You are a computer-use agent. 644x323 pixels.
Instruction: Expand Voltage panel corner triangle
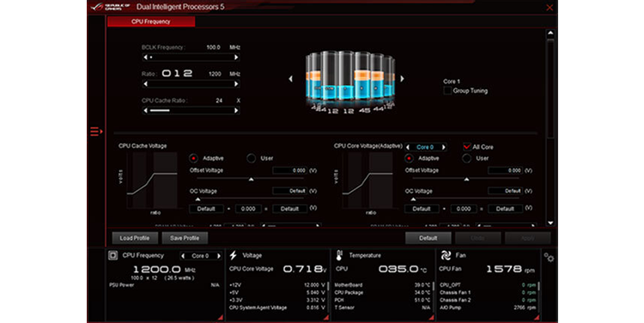click(x=325, y=317)
